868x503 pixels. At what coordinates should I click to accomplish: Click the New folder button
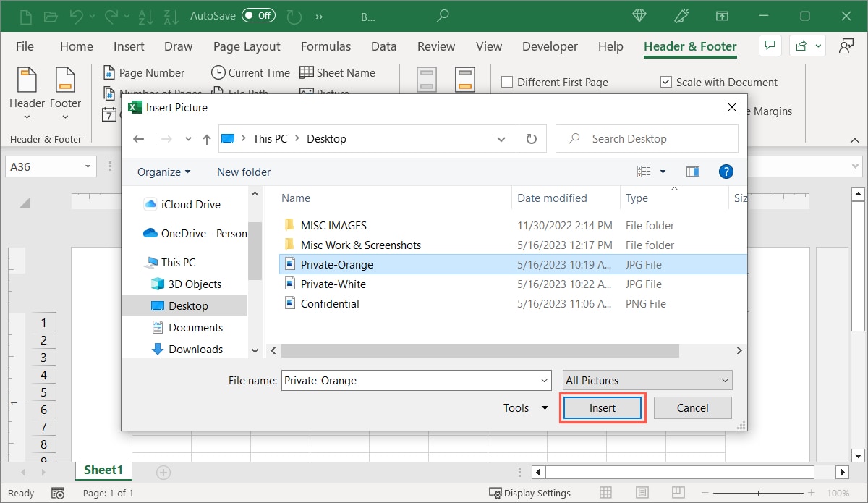[243, 172]
